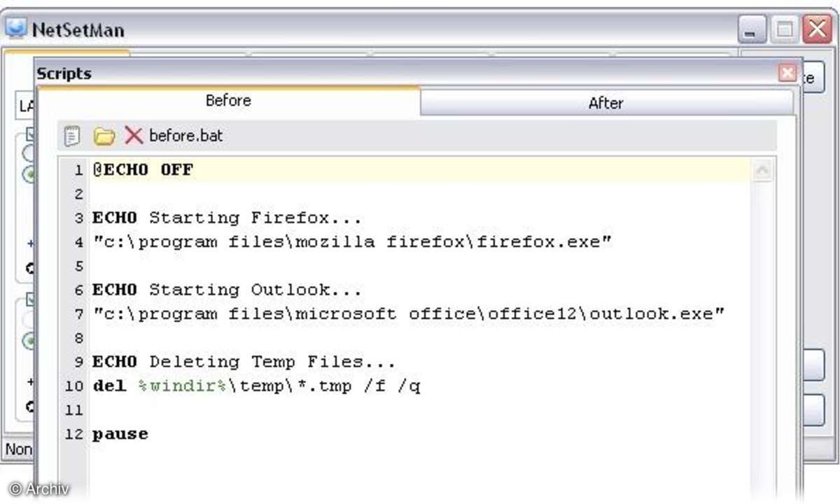Close the Scripts dialog
The width and height of the screenshot is (840, 504).
click(787, 73)
